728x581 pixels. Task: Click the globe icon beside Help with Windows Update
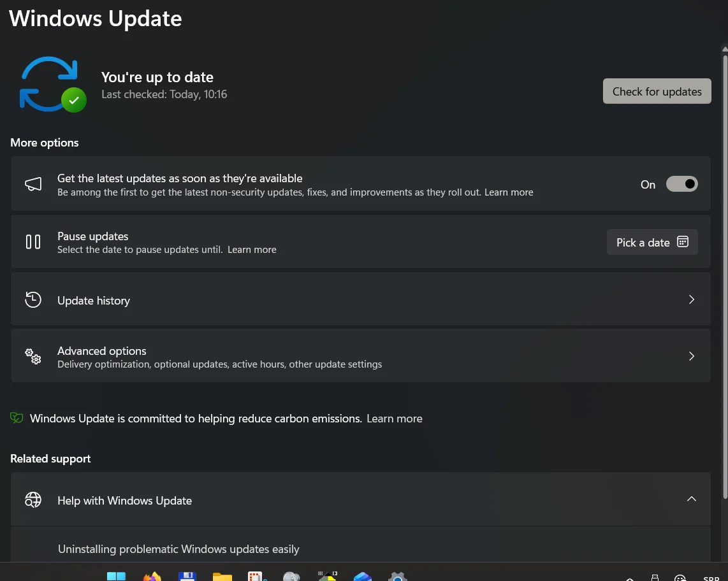click(x=33, y=500)
